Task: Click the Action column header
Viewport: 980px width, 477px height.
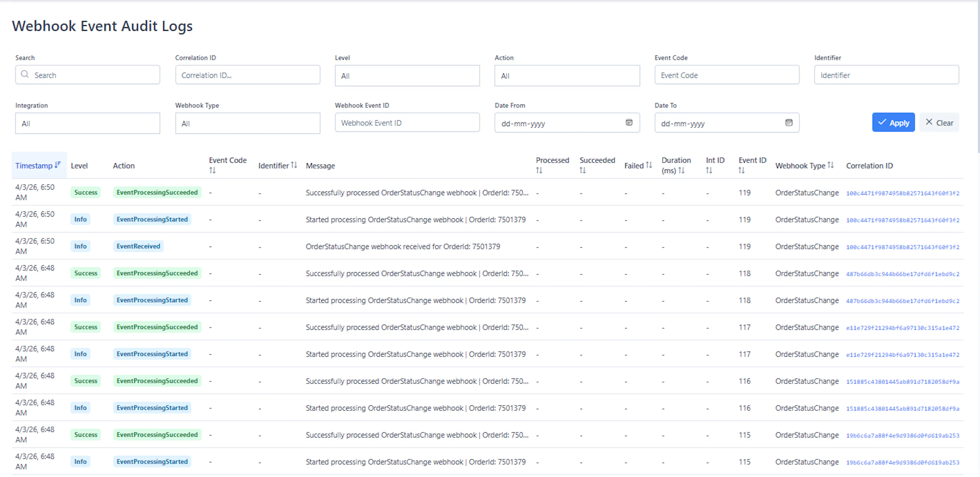Action: (124, 166)
